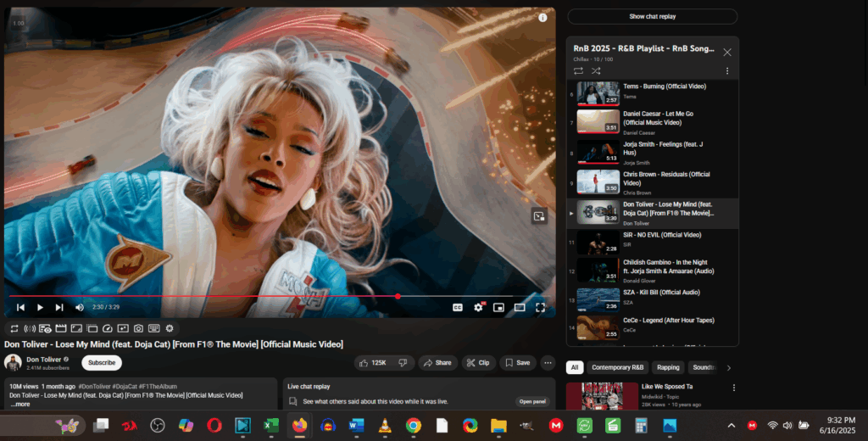This screenshot has width=868, height=441.
Task: Click the audio boost waves icon below video
Action: (30, 328)
